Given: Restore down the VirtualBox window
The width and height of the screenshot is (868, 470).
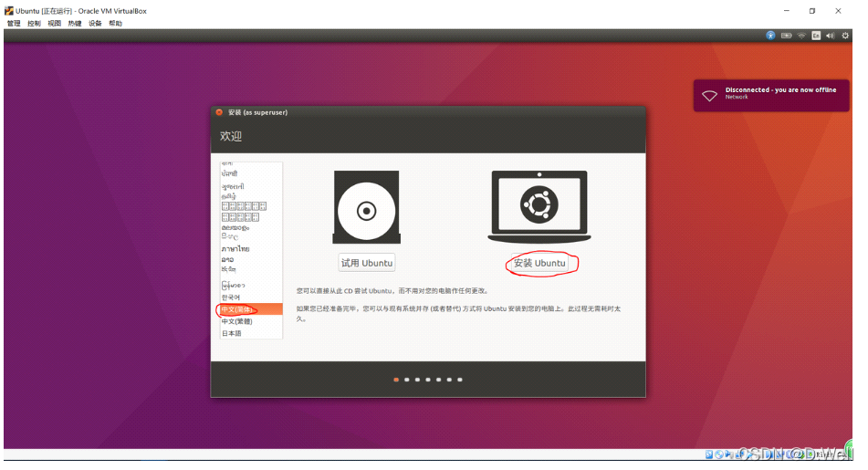Looking at the screenshot, I should click(x=812, y=11).
